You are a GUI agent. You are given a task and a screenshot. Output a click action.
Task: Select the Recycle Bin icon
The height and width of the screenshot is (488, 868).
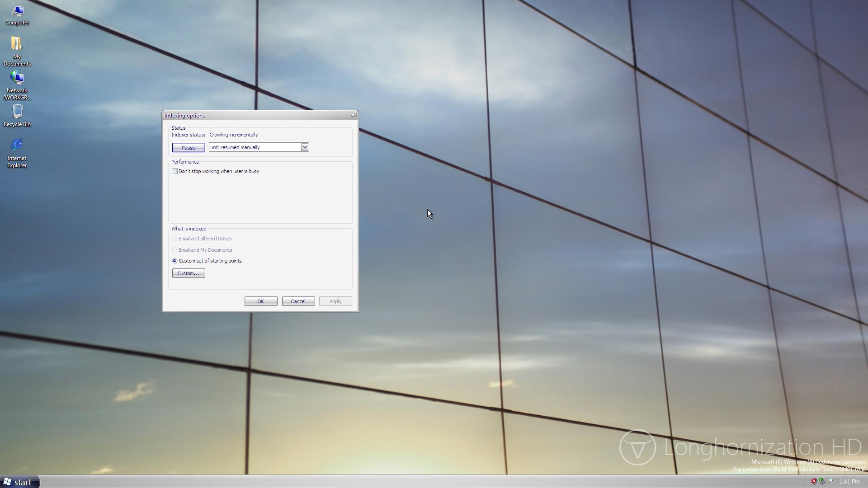tap(17, 116)
